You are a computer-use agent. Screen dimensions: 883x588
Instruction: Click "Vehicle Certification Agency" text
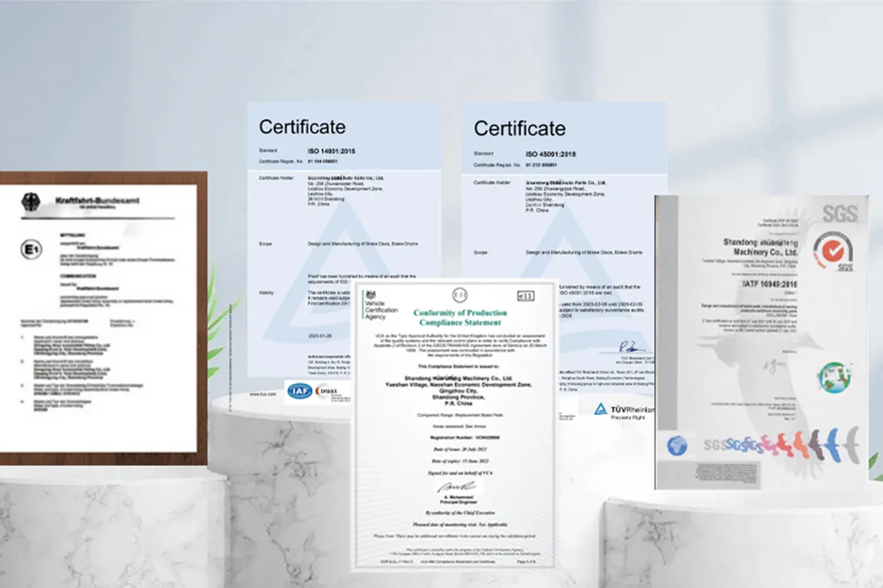(x=381, y=310)
